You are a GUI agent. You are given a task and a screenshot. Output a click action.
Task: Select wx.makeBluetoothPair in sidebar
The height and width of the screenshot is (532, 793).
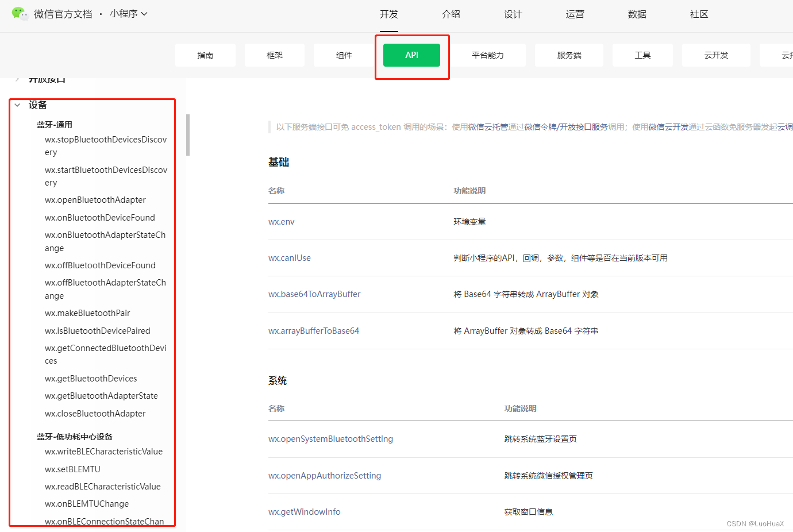[x=87, y=313]
